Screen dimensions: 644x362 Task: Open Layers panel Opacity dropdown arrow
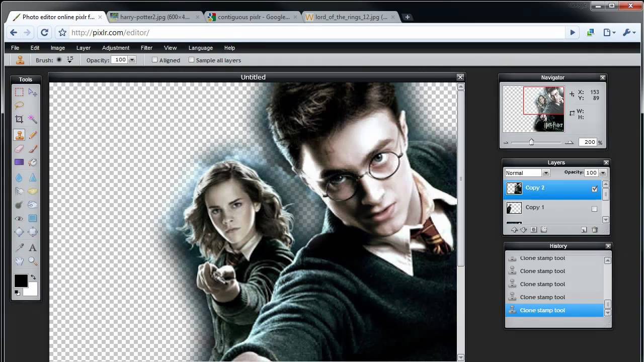click(603, 173)
